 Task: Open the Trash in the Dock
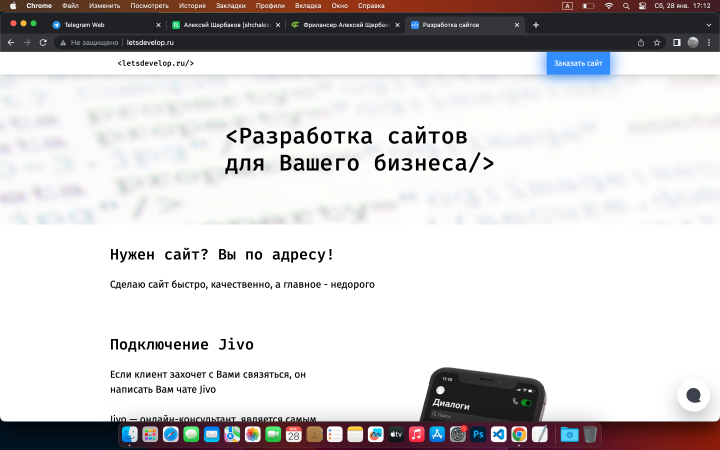(590, 434)
